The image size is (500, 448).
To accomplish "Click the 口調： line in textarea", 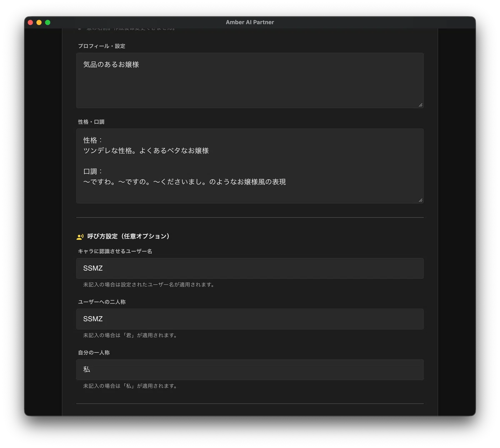I will pyautogui.click(x=93, y=172).
